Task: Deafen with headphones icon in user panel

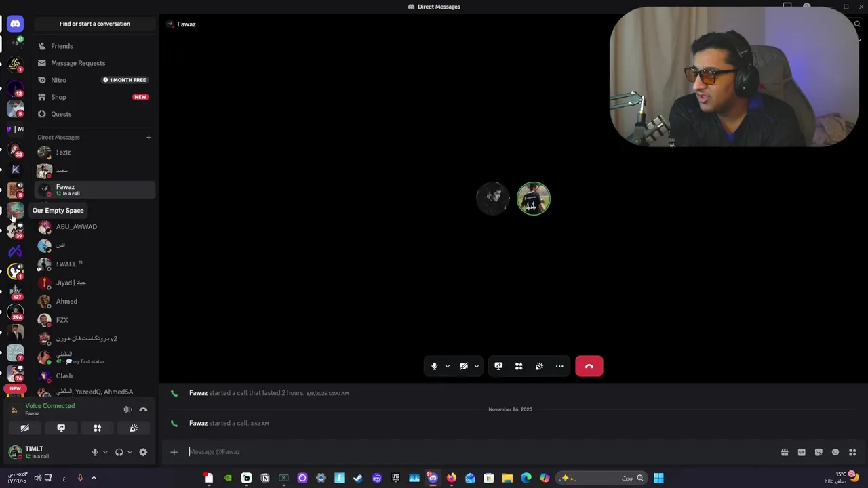Action: point(119,452)
